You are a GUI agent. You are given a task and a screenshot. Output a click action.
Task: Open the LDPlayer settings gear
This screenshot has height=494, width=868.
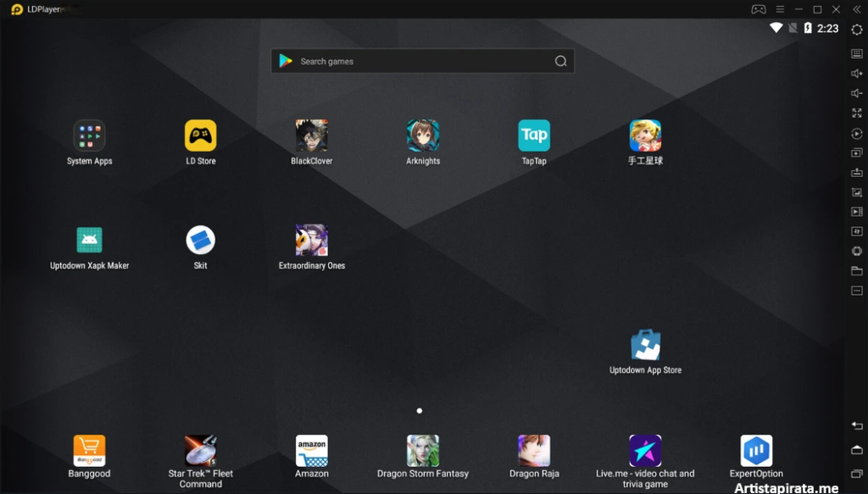click(856, 29)
